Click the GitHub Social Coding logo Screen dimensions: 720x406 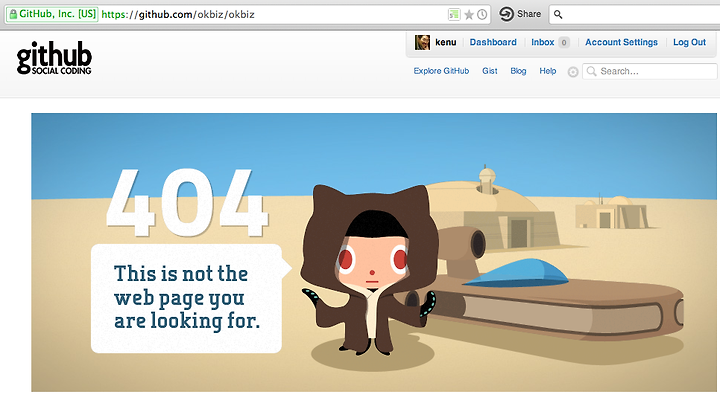[x=54, y=58]
